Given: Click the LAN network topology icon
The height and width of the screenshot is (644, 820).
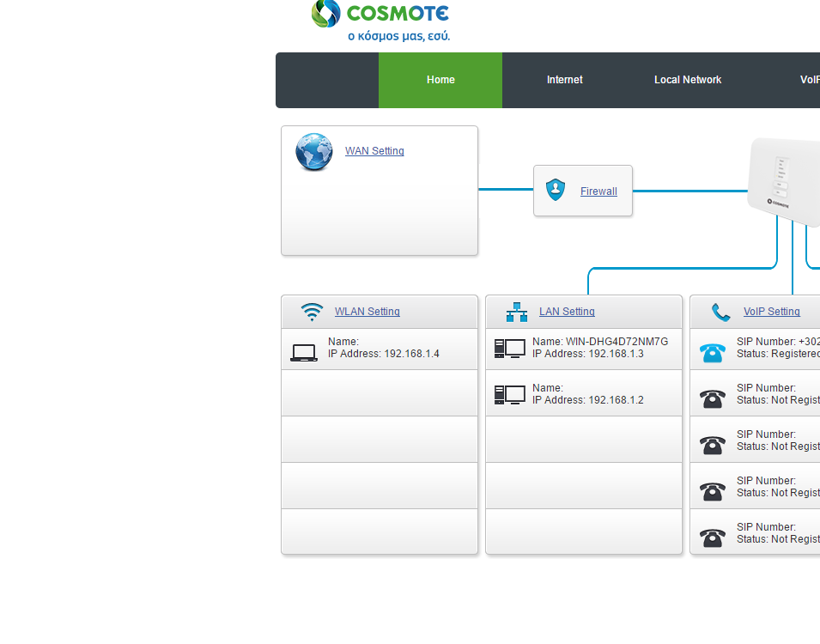Looking at the screenshot, I should [x=517, y=312].
